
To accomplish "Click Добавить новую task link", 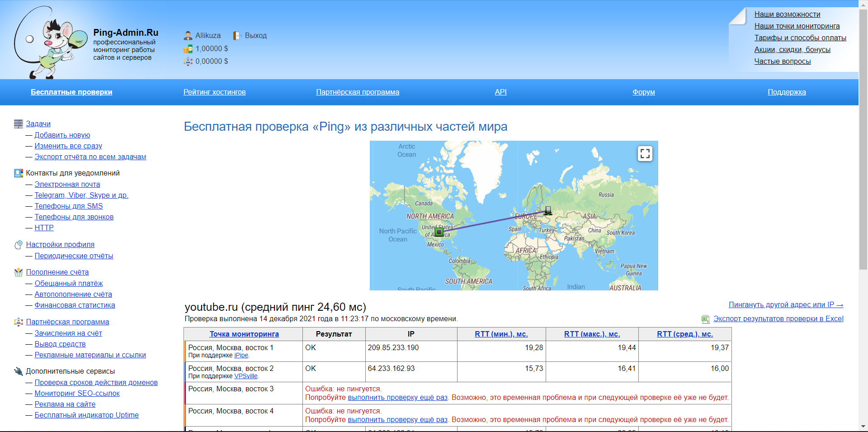I will pyautogui.click(x=62, y=135).
